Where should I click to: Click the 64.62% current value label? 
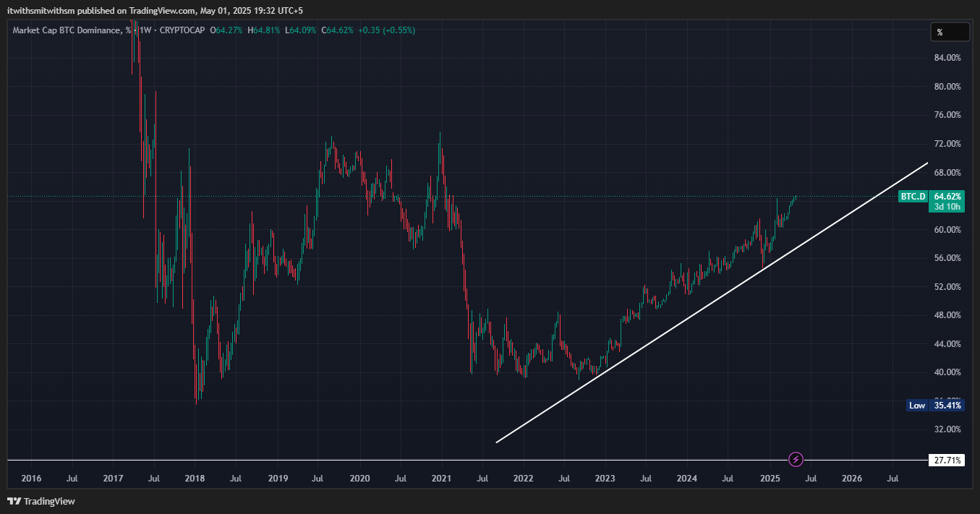click(x=947, y=197)
